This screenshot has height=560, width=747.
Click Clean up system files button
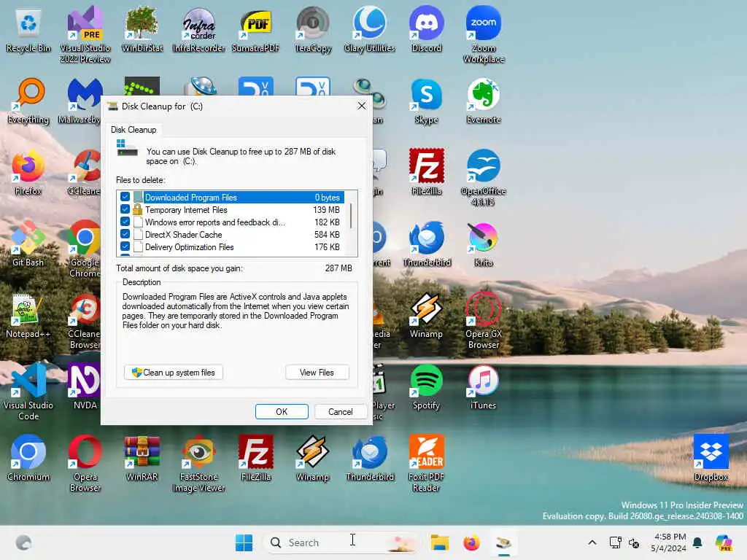pos(174,373)
